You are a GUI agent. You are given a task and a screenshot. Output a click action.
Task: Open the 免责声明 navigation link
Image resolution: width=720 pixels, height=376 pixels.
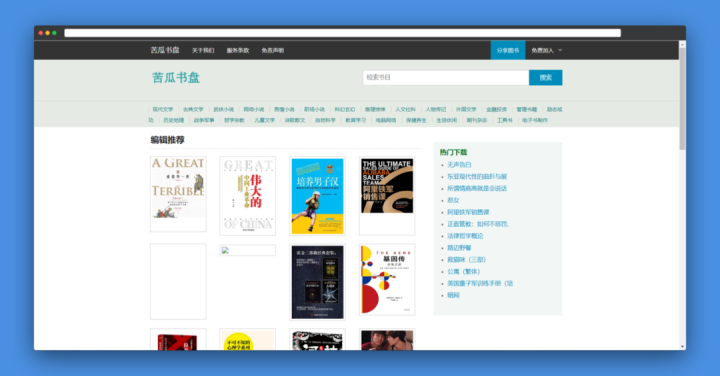point(273,51)
